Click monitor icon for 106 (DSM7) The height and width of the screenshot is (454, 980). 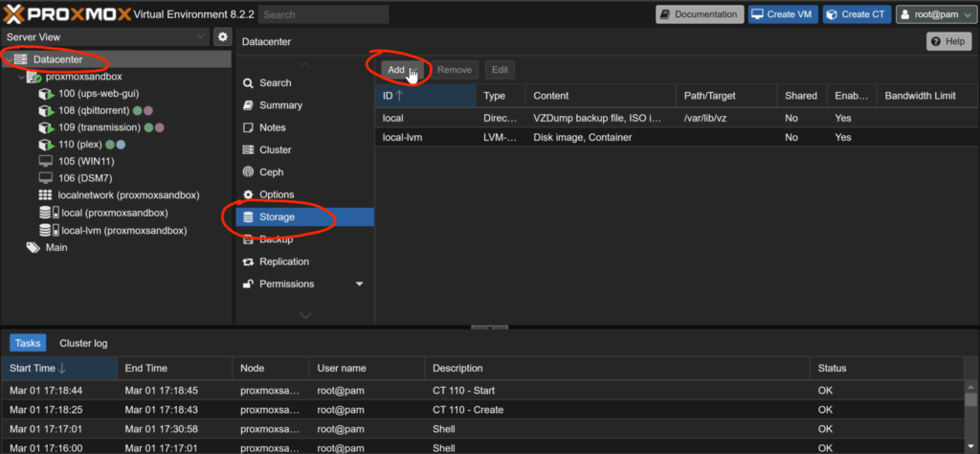click(46, 178)
